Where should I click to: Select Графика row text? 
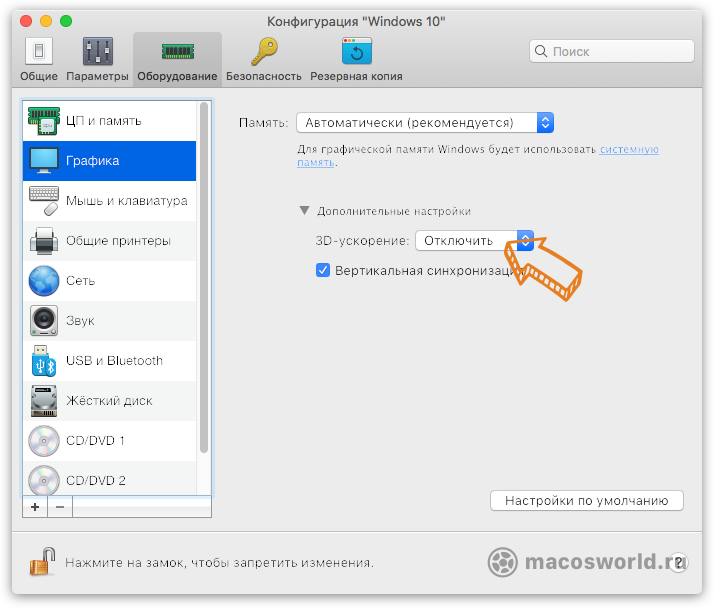click(x=92, y=161)
